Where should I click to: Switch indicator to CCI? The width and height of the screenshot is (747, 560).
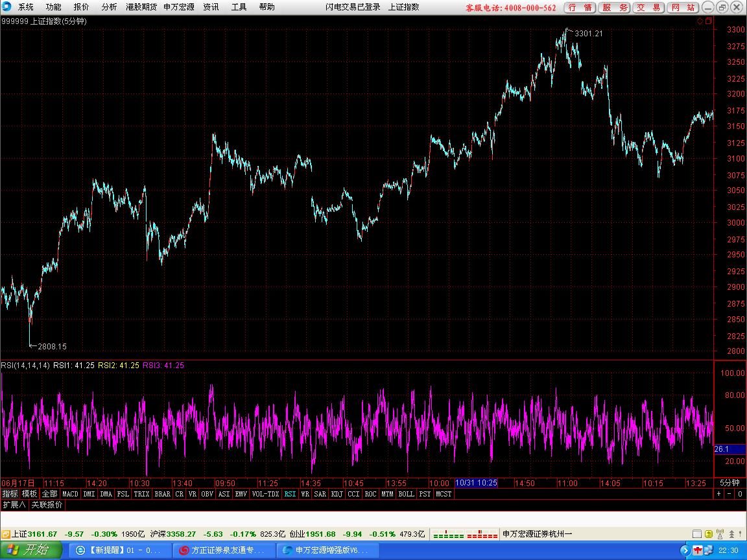point(353,494)
